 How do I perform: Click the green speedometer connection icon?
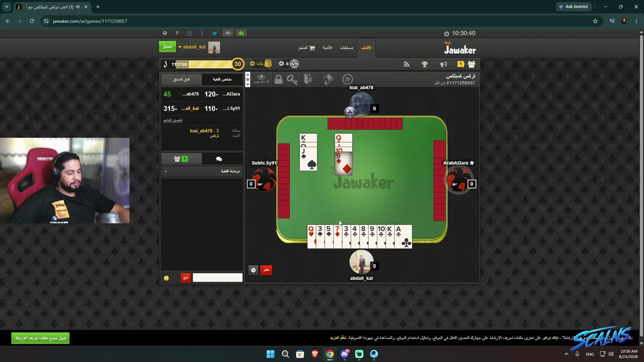pyautogui.click(x=241, y=33)
